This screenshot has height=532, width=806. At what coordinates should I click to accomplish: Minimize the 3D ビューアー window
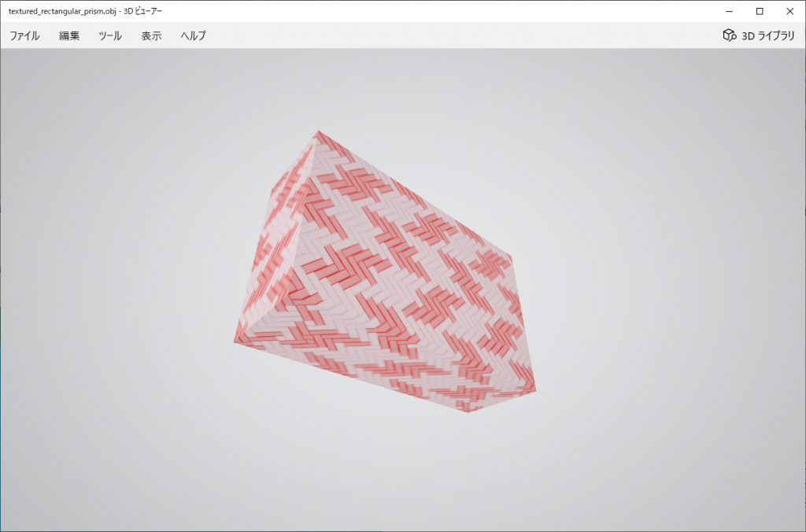(x=729, y=11)
